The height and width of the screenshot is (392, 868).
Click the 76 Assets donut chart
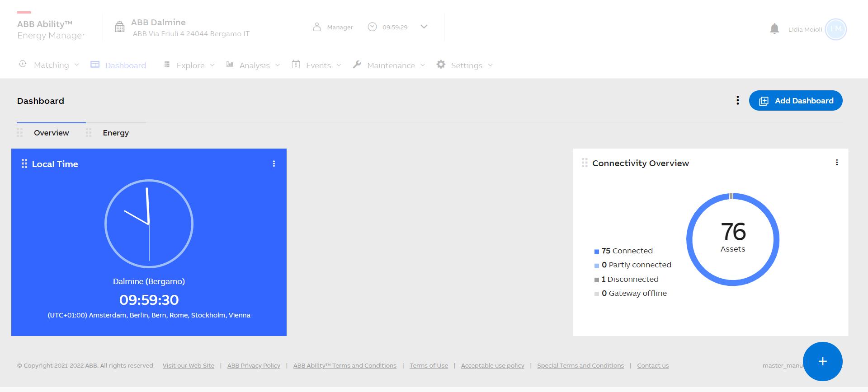(733, 239)
